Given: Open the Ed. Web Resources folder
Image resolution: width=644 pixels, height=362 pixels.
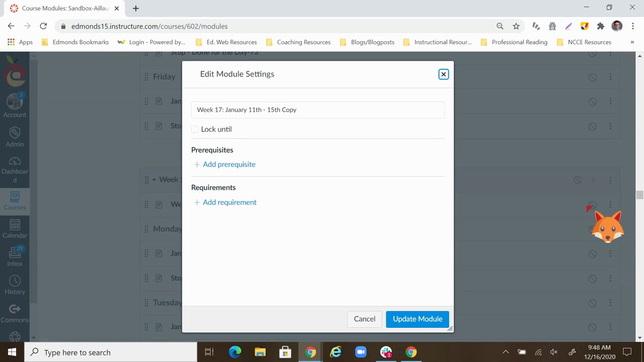Looking at the screenshot, I should [x=226, y=42].
